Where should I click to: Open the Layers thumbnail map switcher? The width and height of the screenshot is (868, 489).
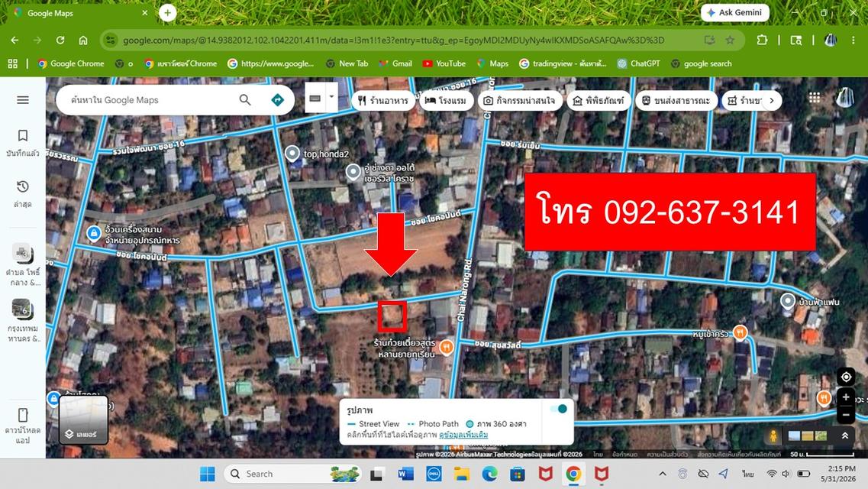[x=83, y=419]
